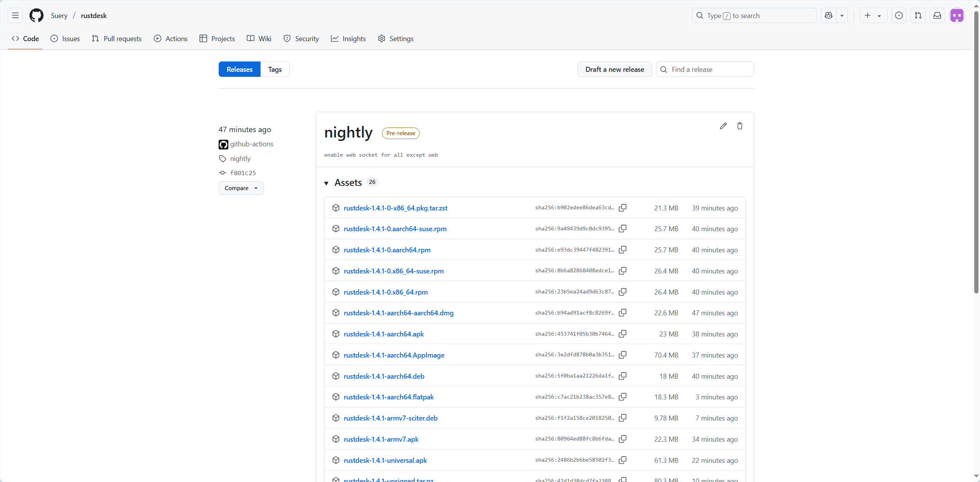Copy sha256 for rustdesk-1.4.1-0.aarch64.rpm
This screenshot has width=980, height=482.
tap(623, 250)
